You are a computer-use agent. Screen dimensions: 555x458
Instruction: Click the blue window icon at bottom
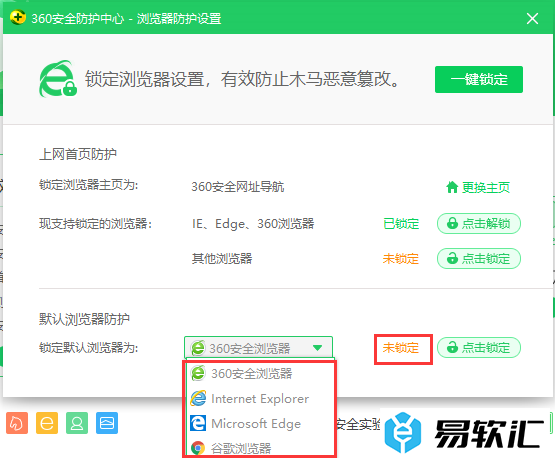107,423
